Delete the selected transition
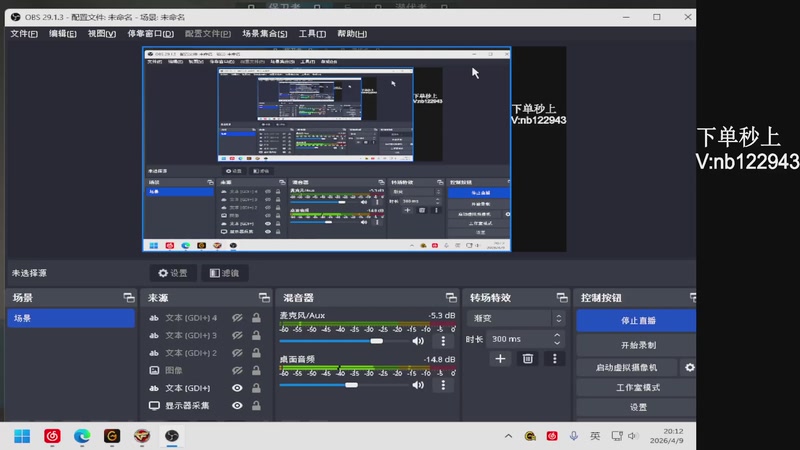Viewport: 800px width, 450px height. pyautogui.click(x=528, y=359)
